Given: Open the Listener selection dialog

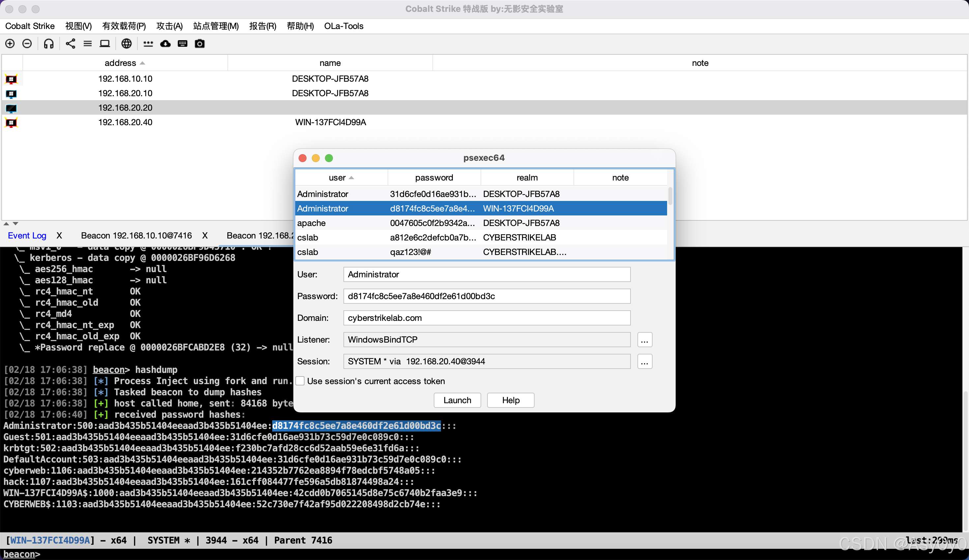Looking at the screenshot, I should click(x=644, y=340).
